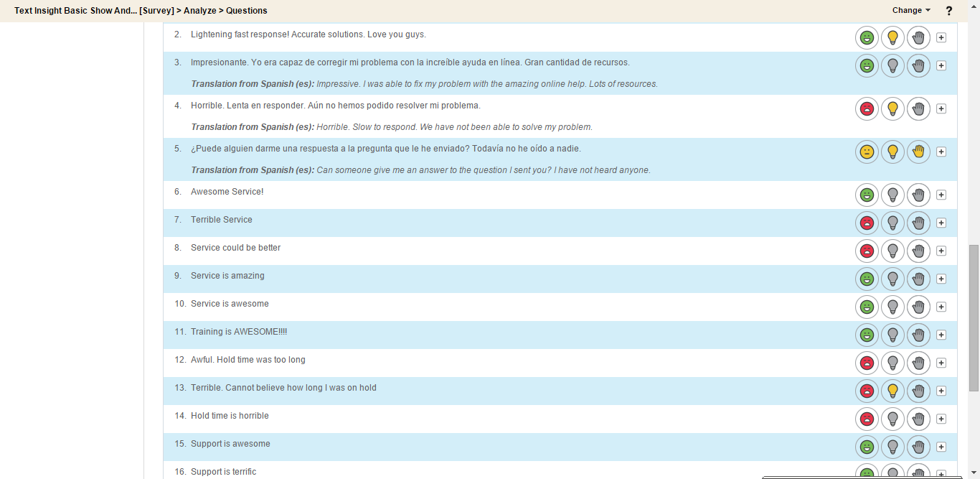Open help via the question mark

[x=949, y=11]
